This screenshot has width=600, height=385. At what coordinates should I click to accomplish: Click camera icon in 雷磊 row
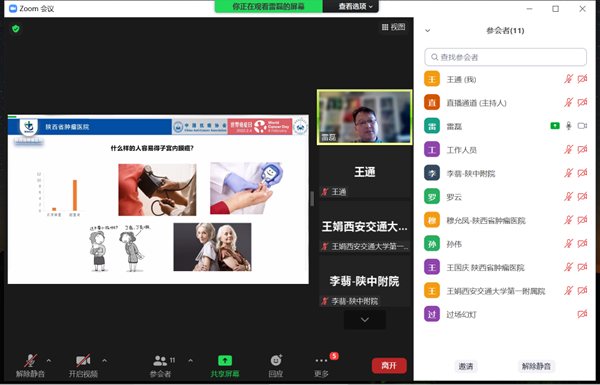tap(582, 126)
